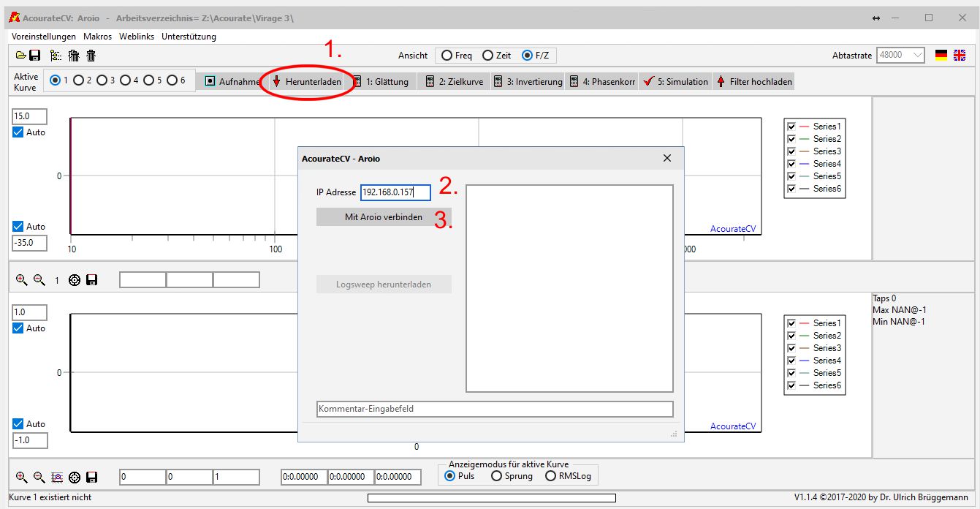Select active curve 3

coord(106,80)
